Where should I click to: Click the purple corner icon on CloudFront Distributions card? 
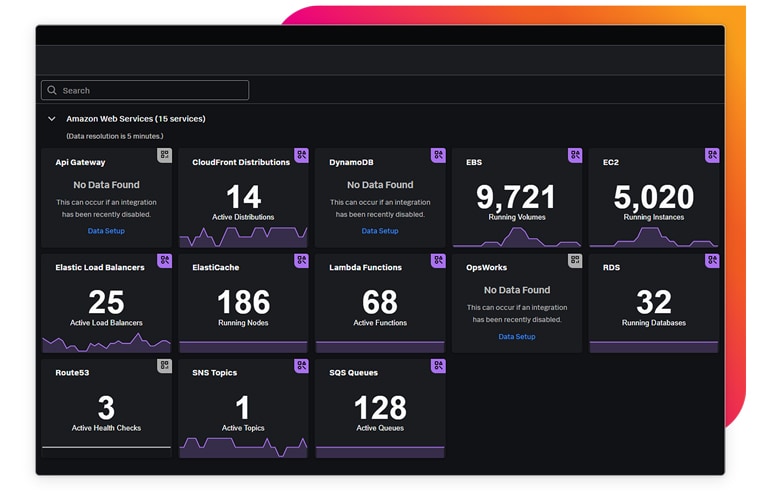(x=301, y=155)
